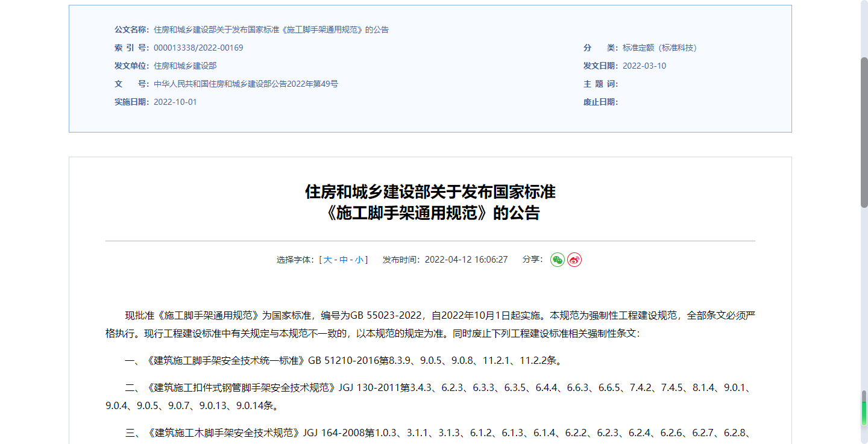Screen dimensions: 868x444
Task: Click the 发文单位 value 住房和城乡建设部
Action: (x=185, y=66)
